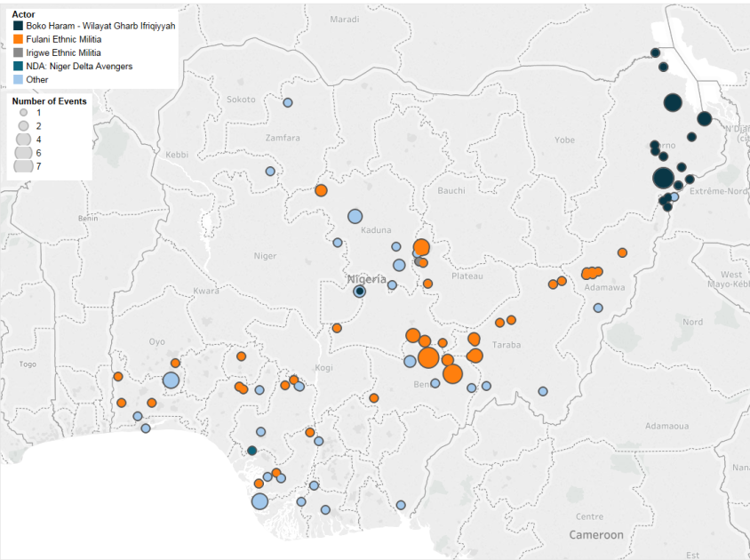The width and height of the screenshot is (750, 560).
Task: Click the dark Boko Haram legend color swatch
Action: point(19,27)
